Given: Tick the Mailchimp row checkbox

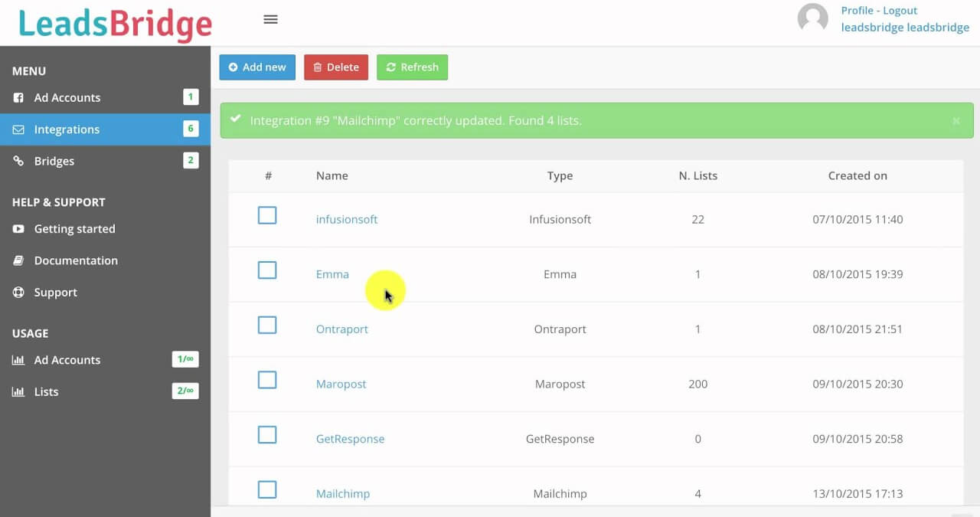Looking at the screenshot, I should click(267, 489).
